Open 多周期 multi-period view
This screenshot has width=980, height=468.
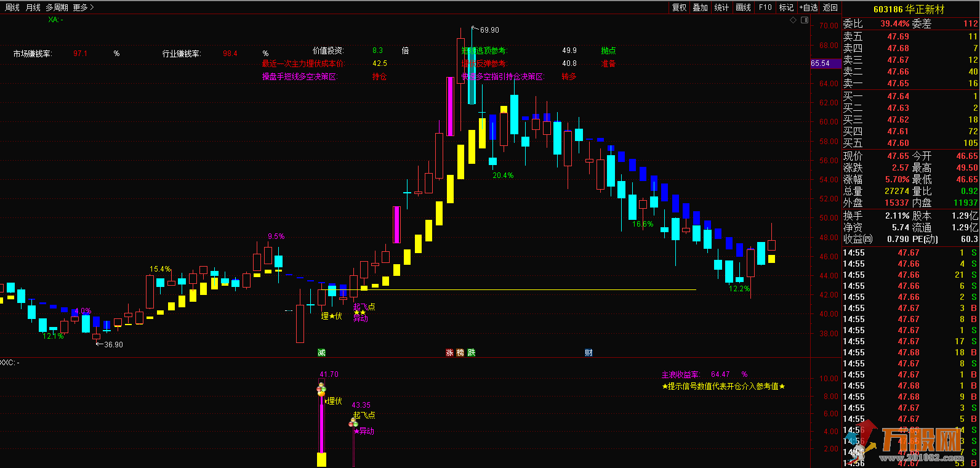click(57, 7)
